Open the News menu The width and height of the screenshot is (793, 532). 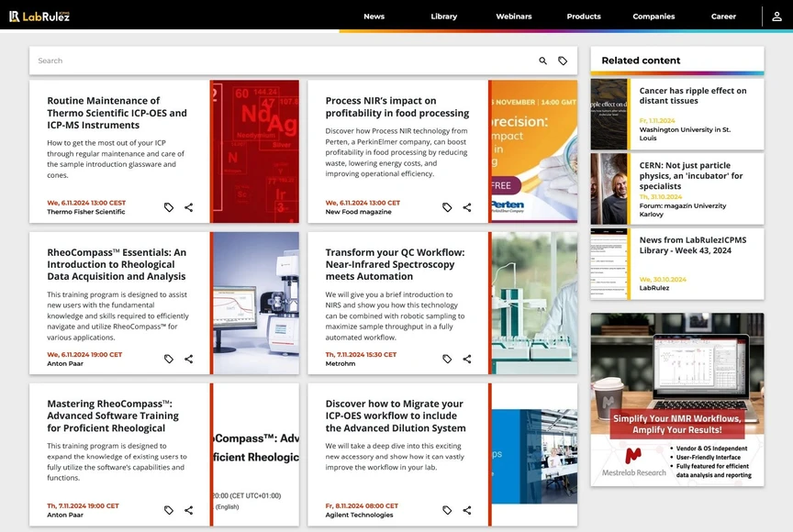[x=374, y=17]
